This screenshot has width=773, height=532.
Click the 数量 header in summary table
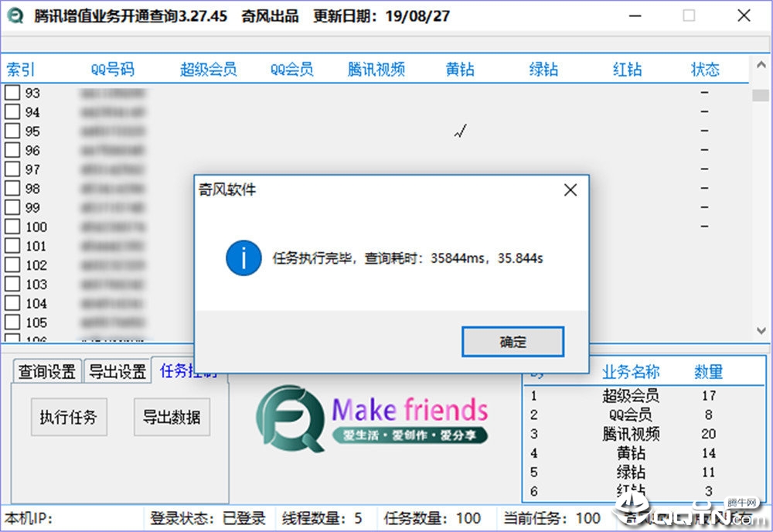708,372
